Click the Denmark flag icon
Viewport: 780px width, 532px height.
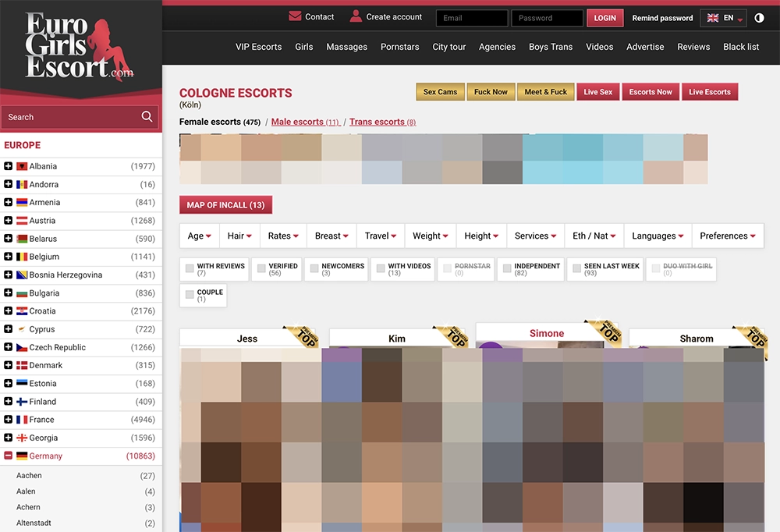point(22,365)
